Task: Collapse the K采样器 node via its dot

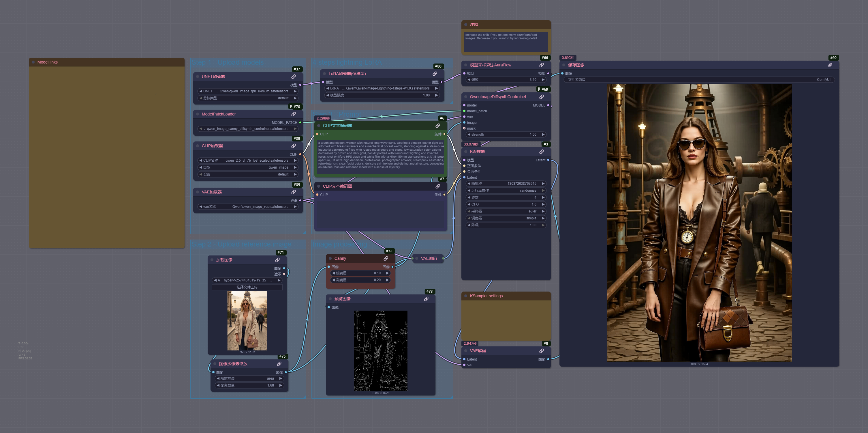Action: pos(466,152)
